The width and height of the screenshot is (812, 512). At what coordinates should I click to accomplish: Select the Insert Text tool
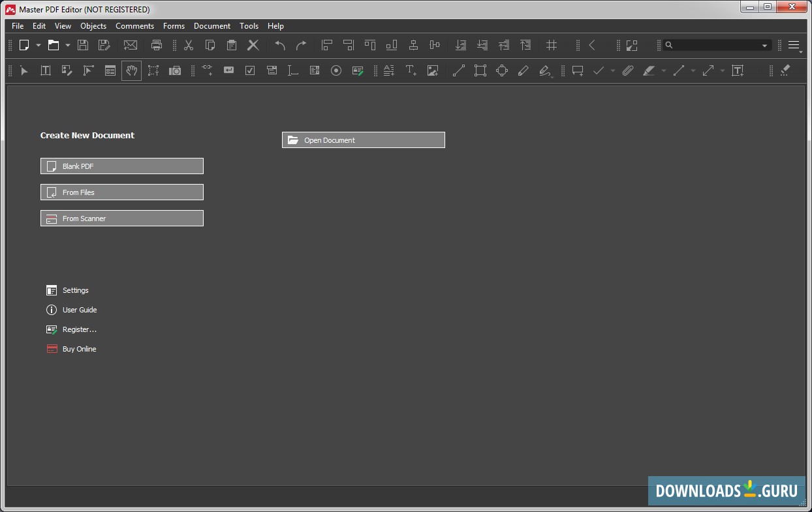click(x=411, y=70)
